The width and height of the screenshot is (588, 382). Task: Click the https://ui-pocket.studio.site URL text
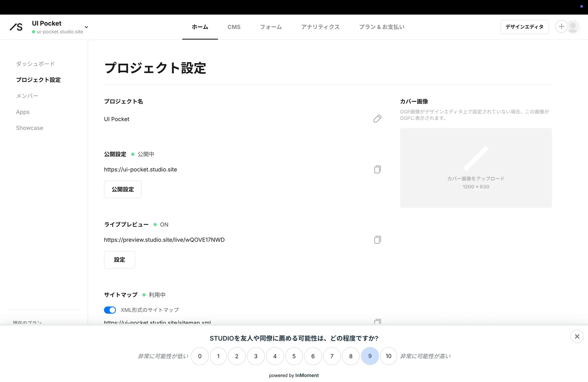pos(140,169)
